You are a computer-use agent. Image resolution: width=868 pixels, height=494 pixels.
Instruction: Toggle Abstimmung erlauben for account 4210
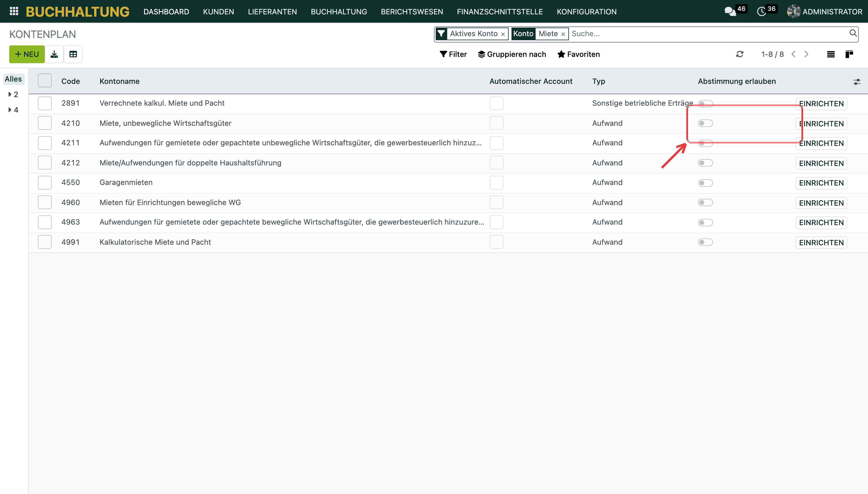705,123
